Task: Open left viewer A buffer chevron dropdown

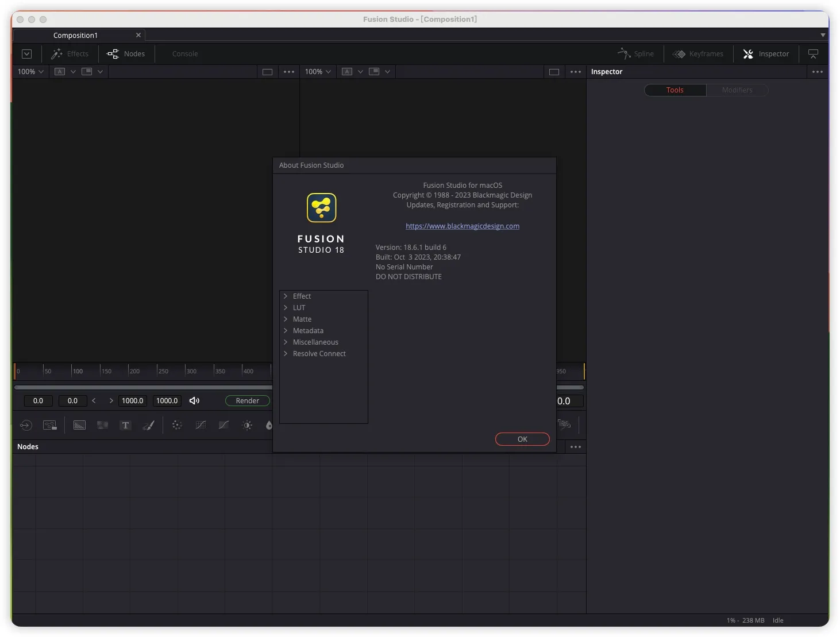Action: (73, 72)
